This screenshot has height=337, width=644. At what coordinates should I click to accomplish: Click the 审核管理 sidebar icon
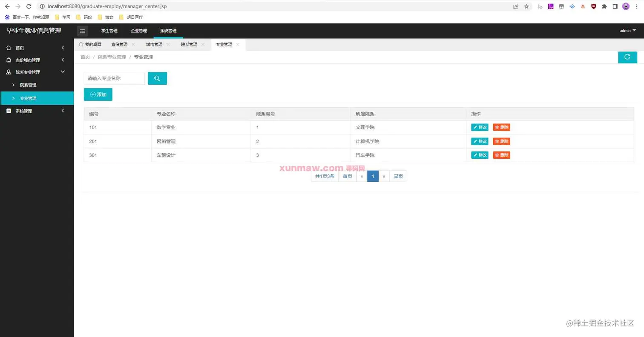(9, 111)
